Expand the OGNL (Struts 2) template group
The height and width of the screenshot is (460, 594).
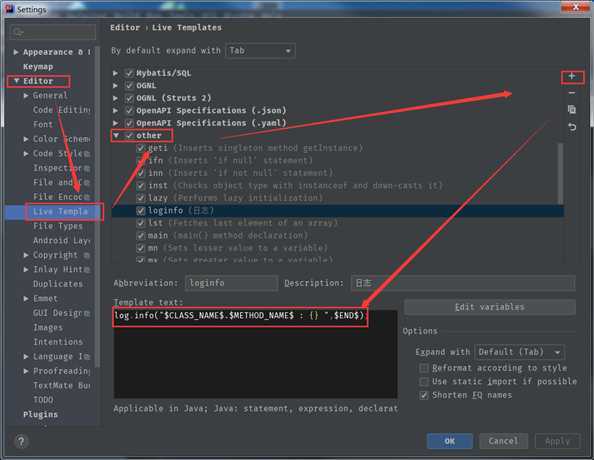115,98
